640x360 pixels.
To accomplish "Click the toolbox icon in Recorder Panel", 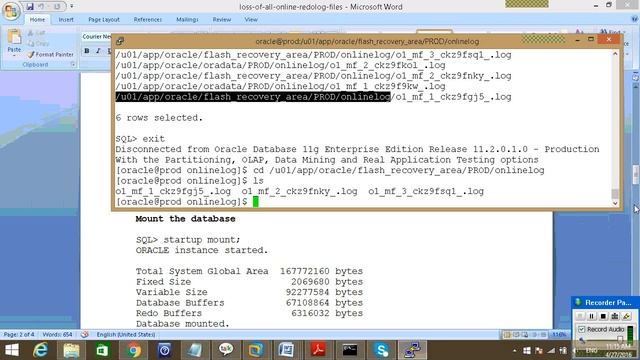I will tap(615, 316).
